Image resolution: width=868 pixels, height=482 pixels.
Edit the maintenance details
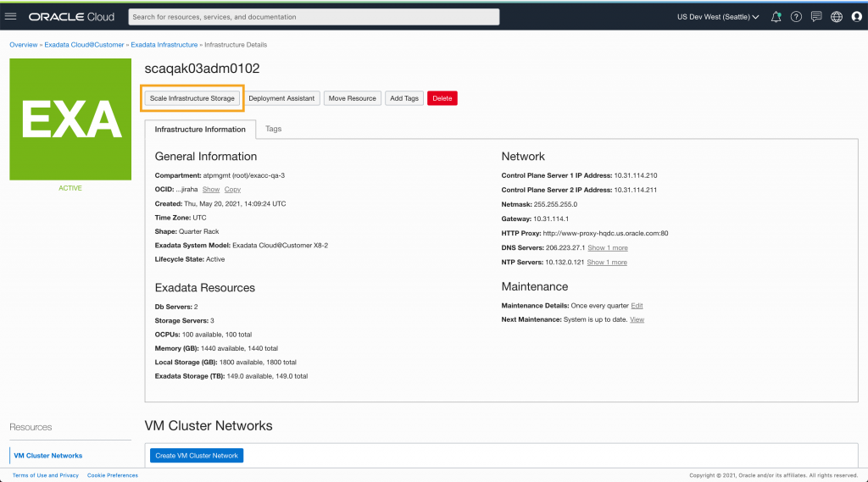click(x=637, y=306)
